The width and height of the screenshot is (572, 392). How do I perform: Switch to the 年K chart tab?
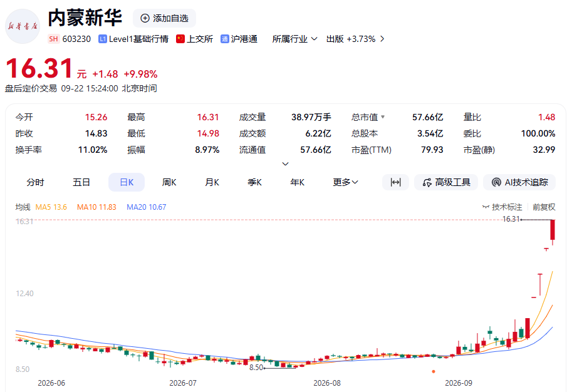point(298,182)
